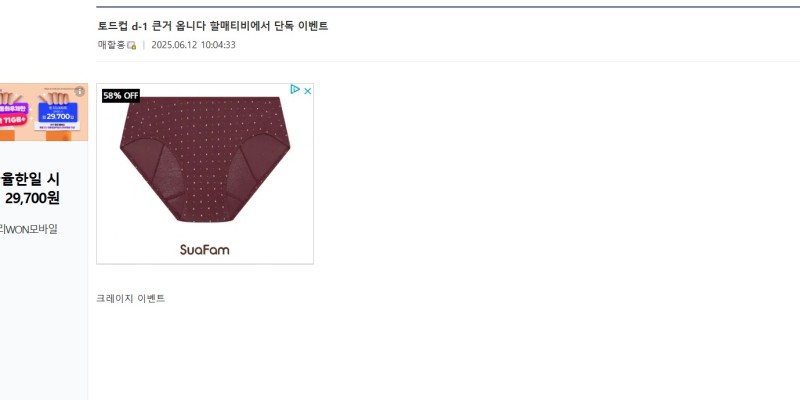Click the orange strip below the blue card
800x400 pixels.
click(x=60, y=136)
